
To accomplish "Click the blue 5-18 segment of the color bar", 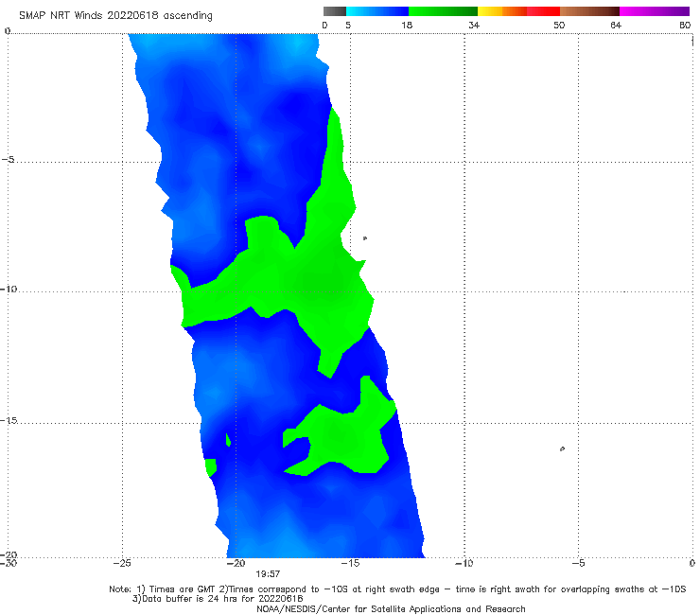I will click(377, 11).
